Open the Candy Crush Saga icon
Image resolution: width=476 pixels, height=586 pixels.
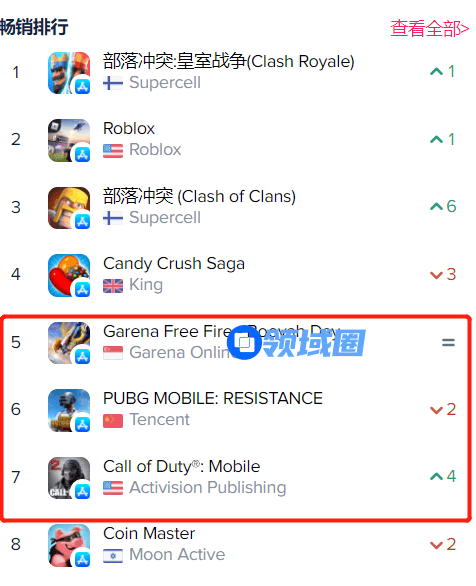69,275
